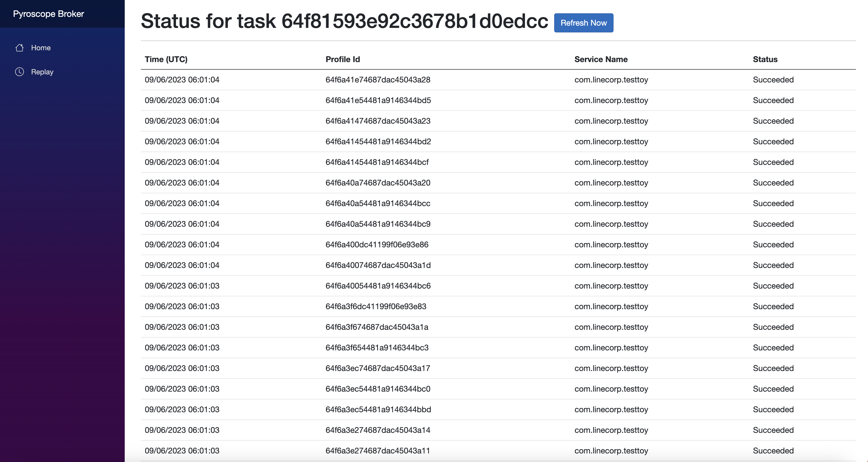Click the page title with the task id
868x462 pixels.
[344, 21]
